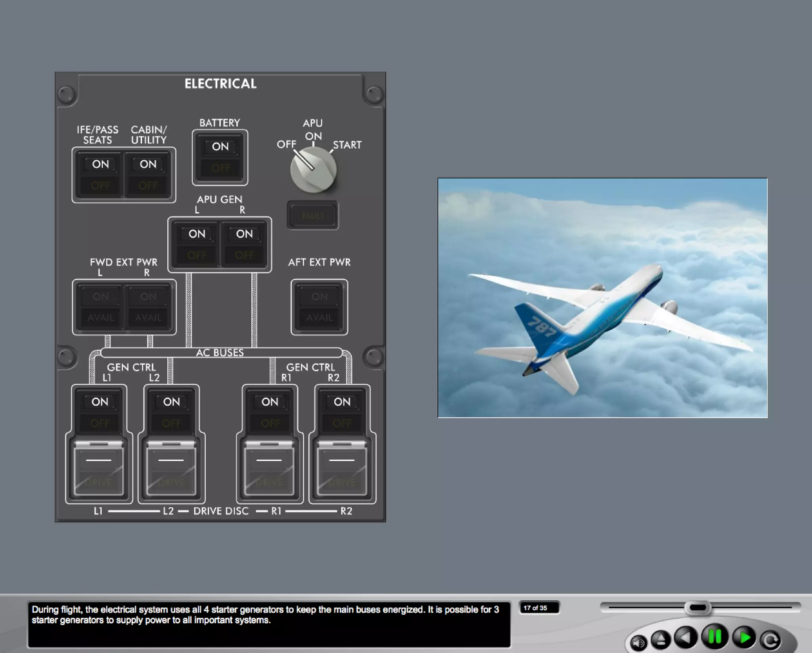Click the APU FAULT indicator light

(313, 216)
